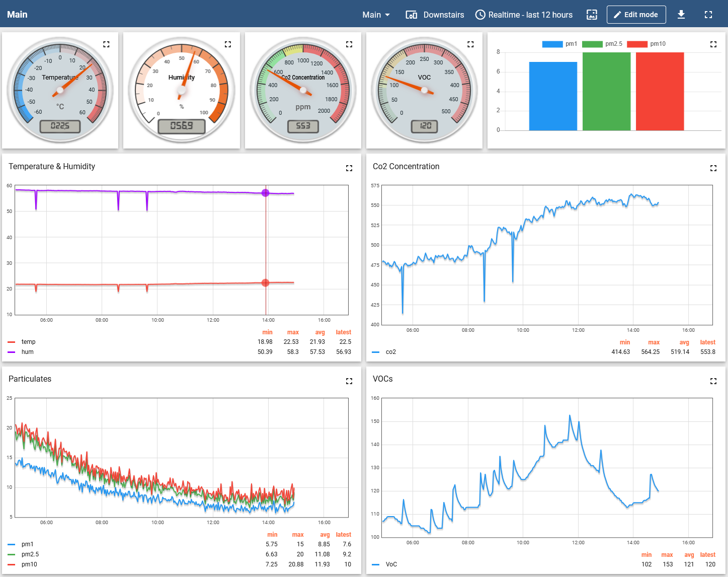Expand Humidity gauge widget to fullscreen
The image size is (728, 577).
click(228, 44)
